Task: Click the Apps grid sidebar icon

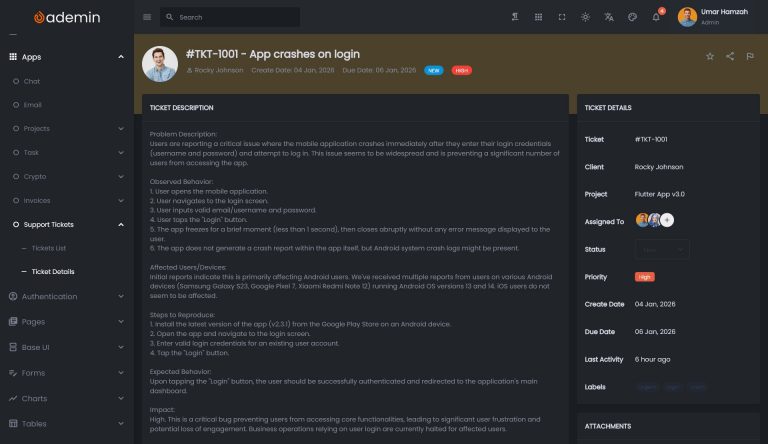Action: tap(13, 57)
